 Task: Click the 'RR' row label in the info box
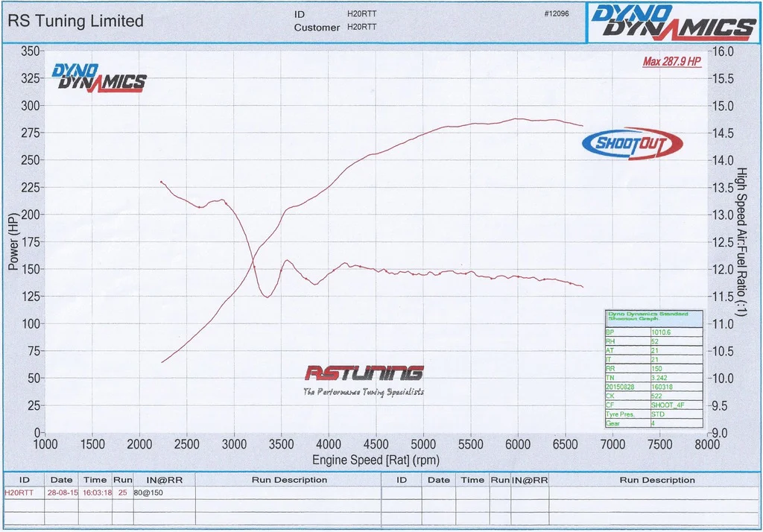(610, 369)
